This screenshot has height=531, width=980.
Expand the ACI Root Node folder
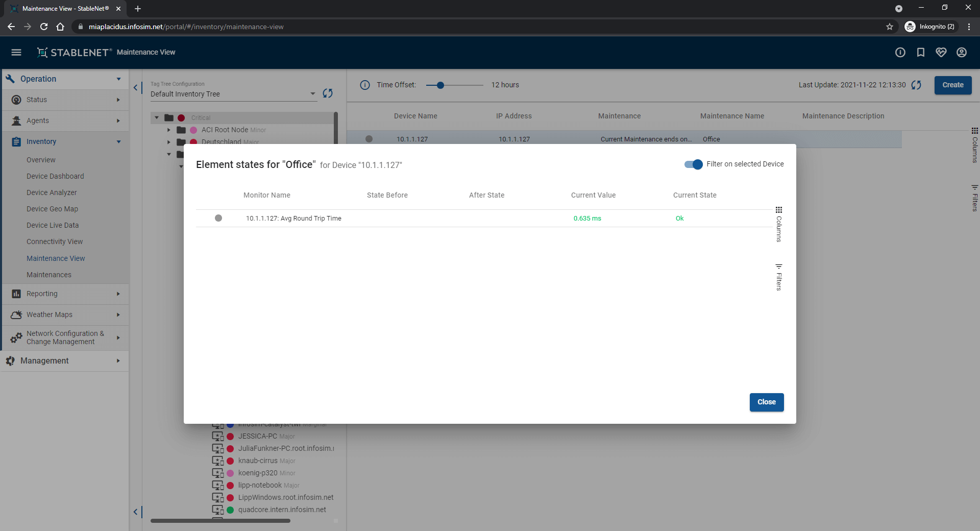[x=168, y=130]
